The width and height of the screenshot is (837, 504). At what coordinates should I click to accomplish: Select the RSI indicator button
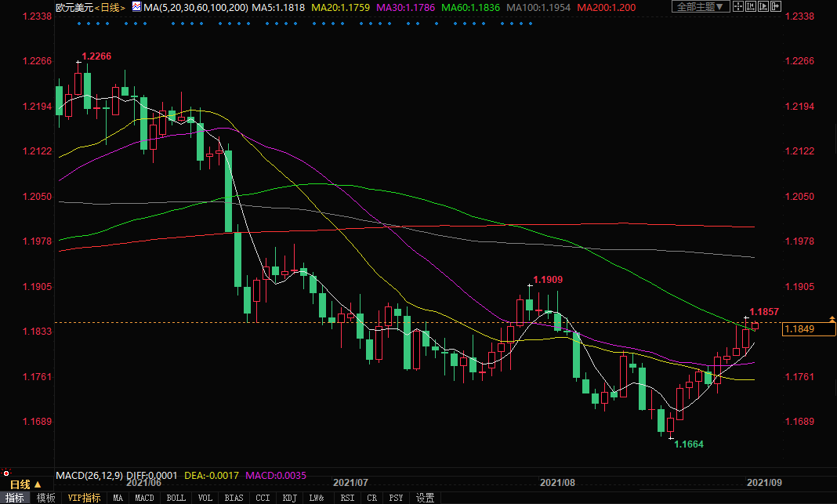click(345, 498)
